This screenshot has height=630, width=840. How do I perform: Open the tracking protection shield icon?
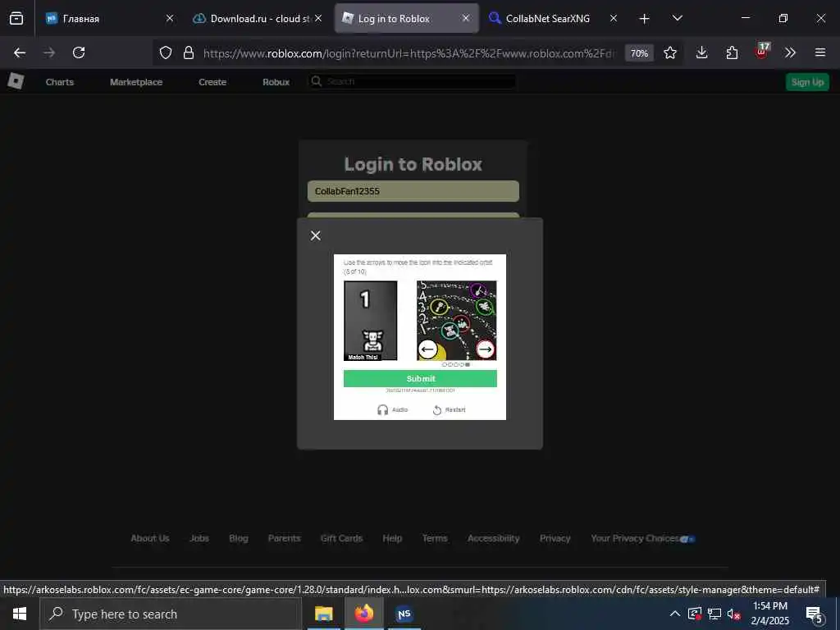click(166, 52)
